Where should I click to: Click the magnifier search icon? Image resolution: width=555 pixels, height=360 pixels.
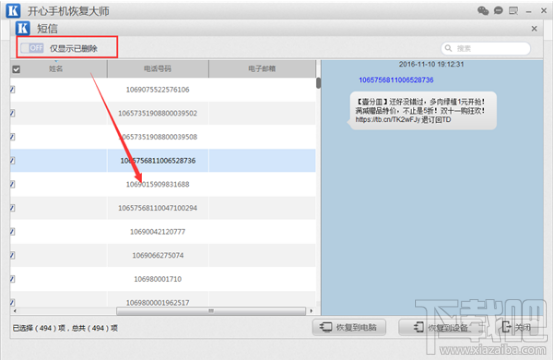448,48
